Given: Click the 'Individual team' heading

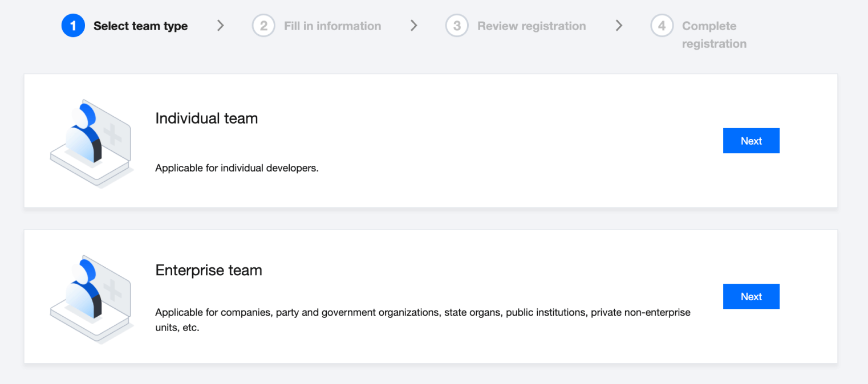Looking at the screenshot, I should (x=206, y=119).
